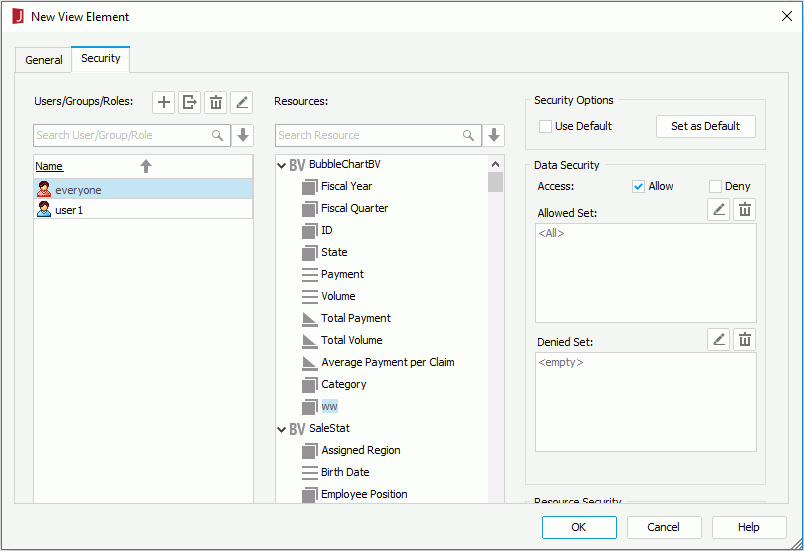Click the dimension icon beside Assigned Region
The height and width of the screenshot is (551, 804).
point(310,451)
